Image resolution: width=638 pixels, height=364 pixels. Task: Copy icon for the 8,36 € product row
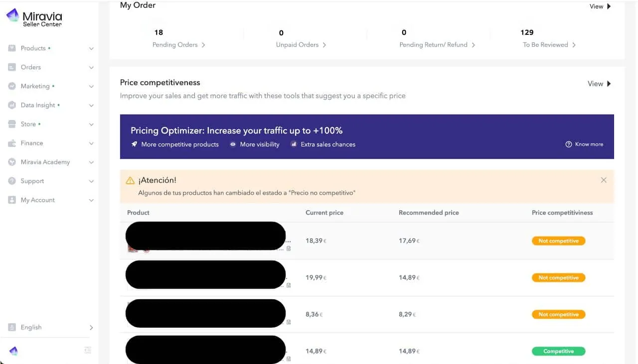click(289, 322)
